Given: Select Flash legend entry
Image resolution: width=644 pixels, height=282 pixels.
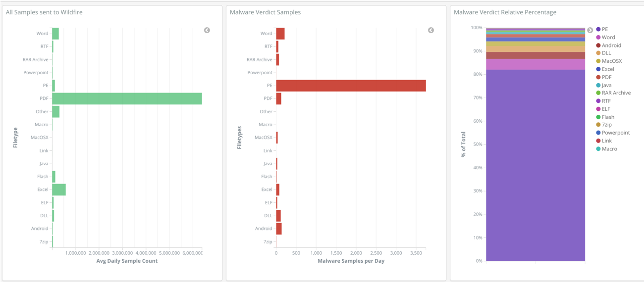Looking at the screenshot, I should coord(605,117).
